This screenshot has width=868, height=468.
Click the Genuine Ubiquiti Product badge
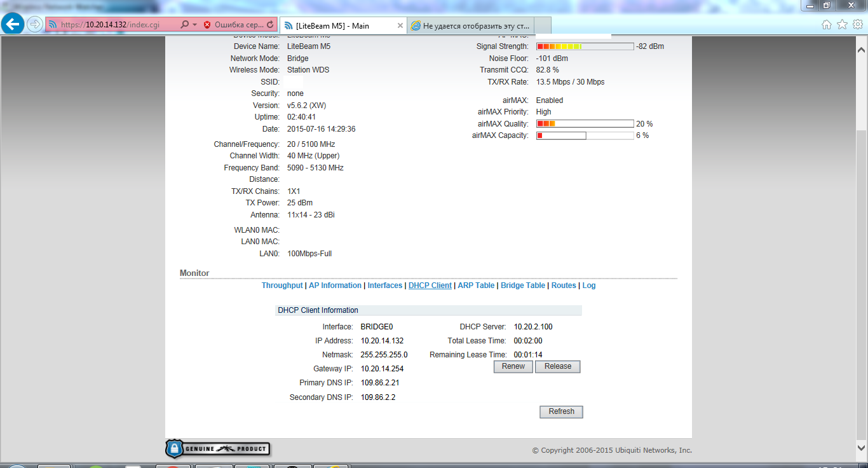218,448
